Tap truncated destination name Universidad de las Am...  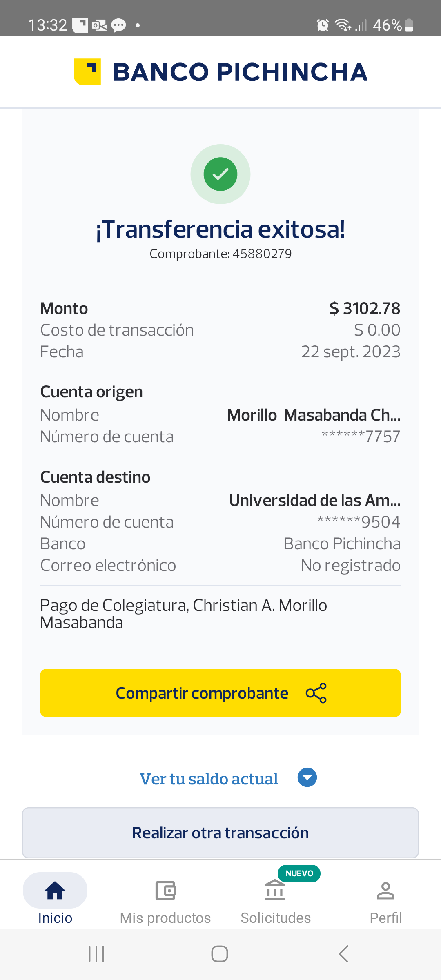coord(314,500)
